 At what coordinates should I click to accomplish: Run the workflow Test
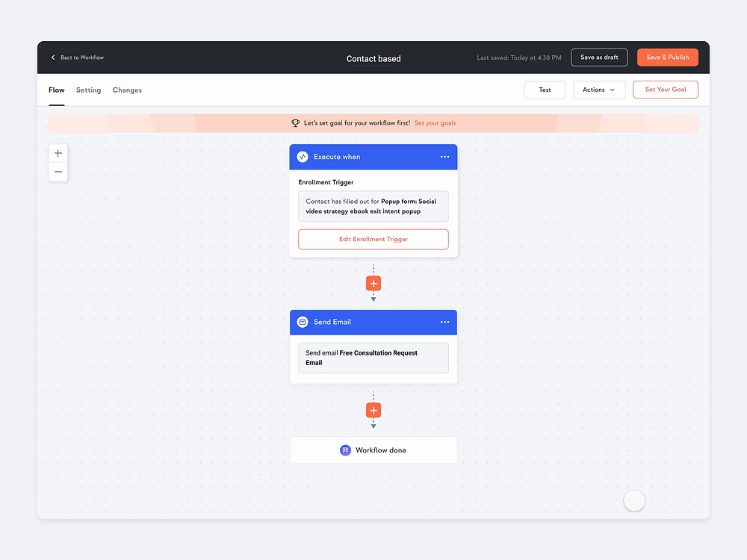pos(545,90)
